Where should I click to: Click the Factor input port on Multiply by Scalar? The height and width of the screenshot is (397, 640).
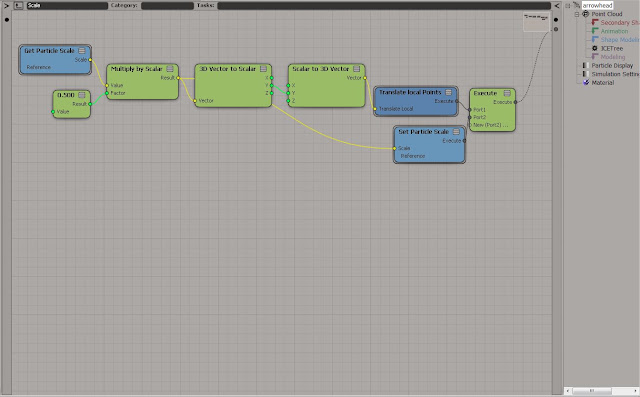[107, 93]
